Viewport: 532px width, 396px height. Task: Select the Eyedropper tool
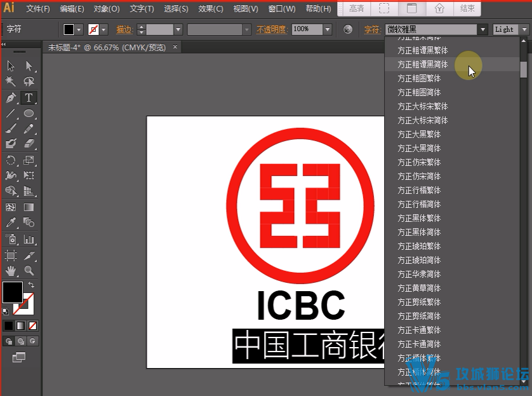[11, 222]
